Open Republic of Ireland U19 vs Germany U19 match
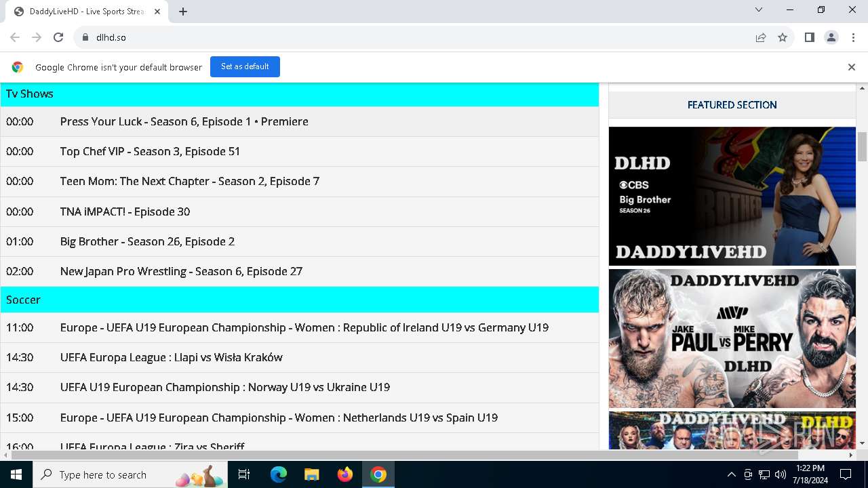This screenshot has width=868, height=488. [x=304, y=327]
